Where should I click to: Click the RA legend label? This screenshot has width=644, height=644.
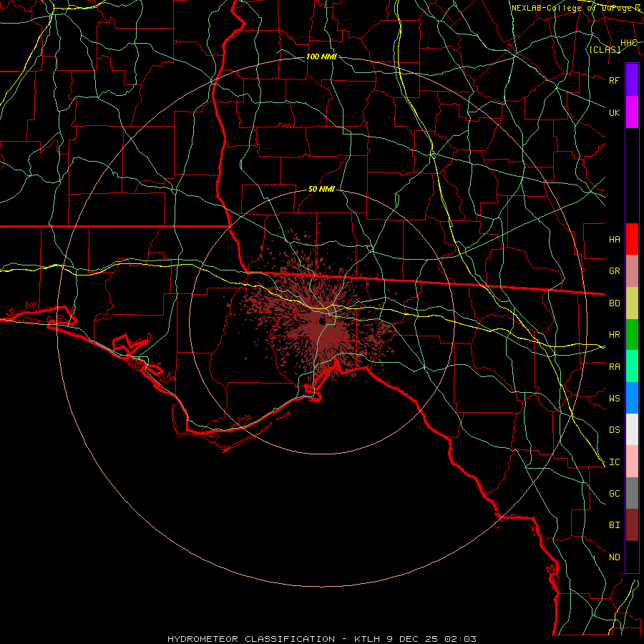pyautogui.click(x=614, y=367)
